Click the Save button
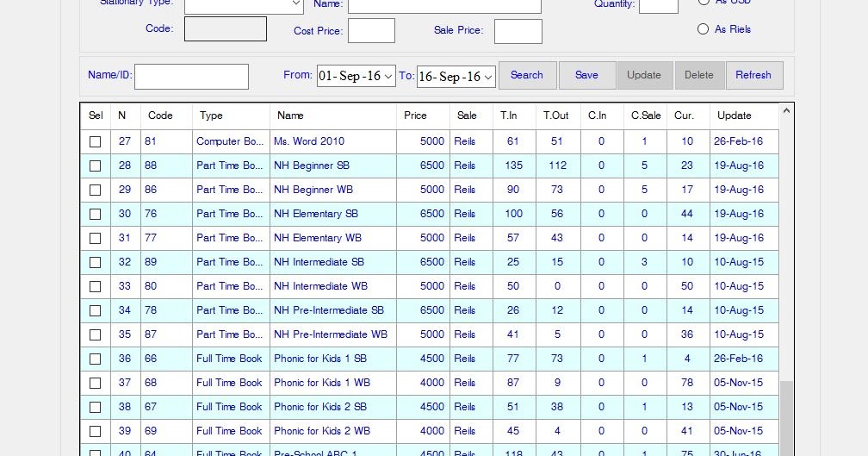868x456 pixels. tap(586, 75)
